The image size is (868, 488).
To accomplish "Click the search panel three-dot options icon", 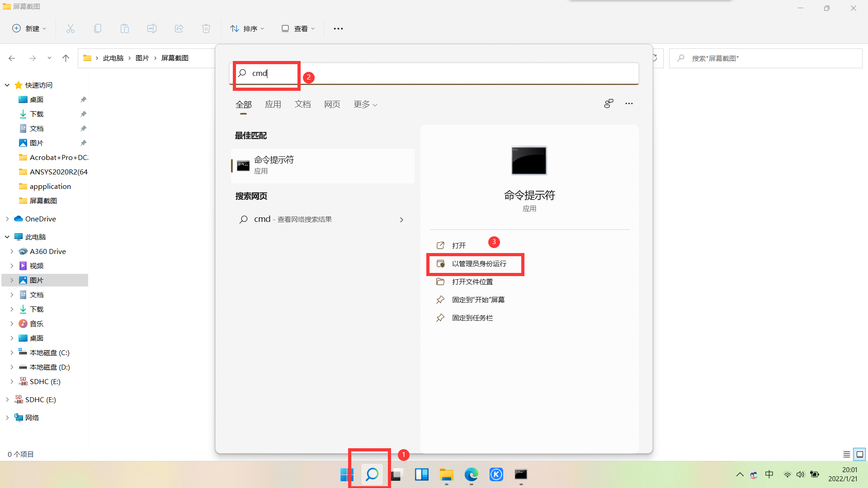I will pos(629,103).
